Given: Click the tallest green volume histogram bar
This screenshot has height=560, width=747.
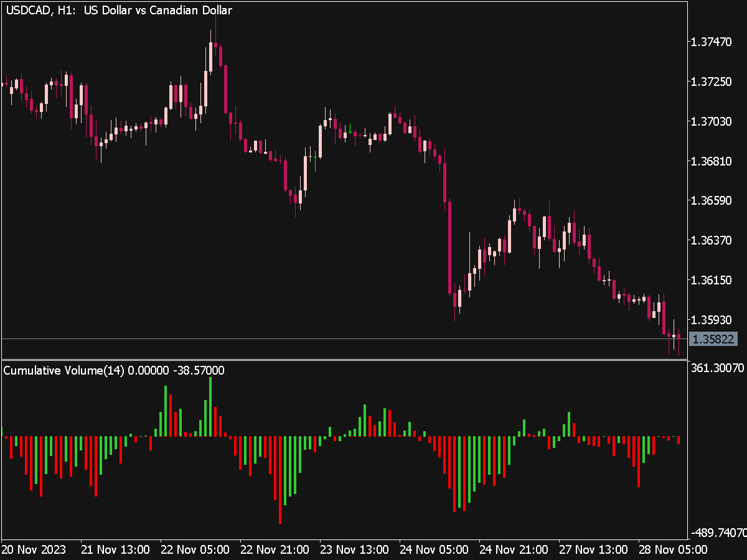Looking at the screenshot, I should [210, 407].
